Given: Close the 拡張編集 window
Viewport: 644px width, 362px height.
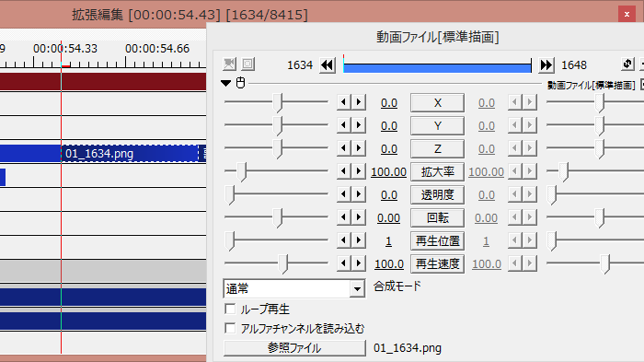Looking at the screenshot, I should click(x=627, y=15).
